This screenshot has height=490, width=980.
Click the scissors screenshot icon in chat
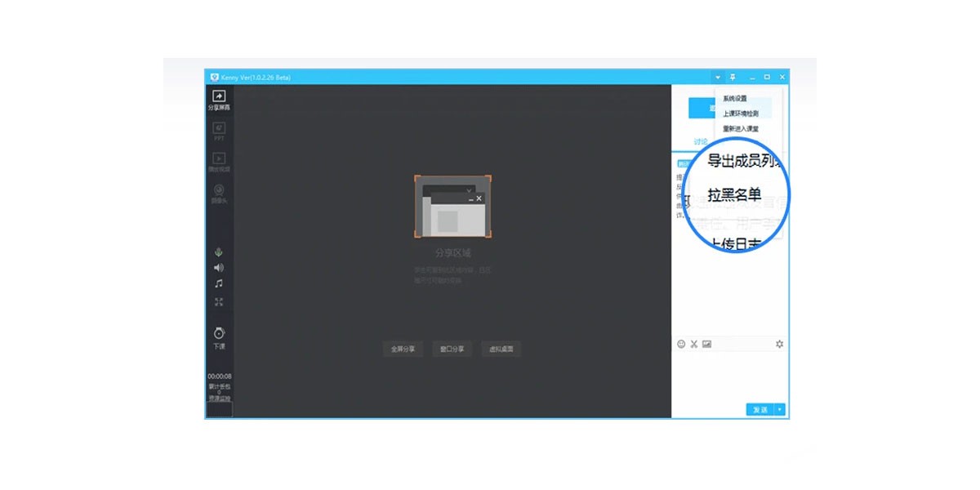click(694, 344)
